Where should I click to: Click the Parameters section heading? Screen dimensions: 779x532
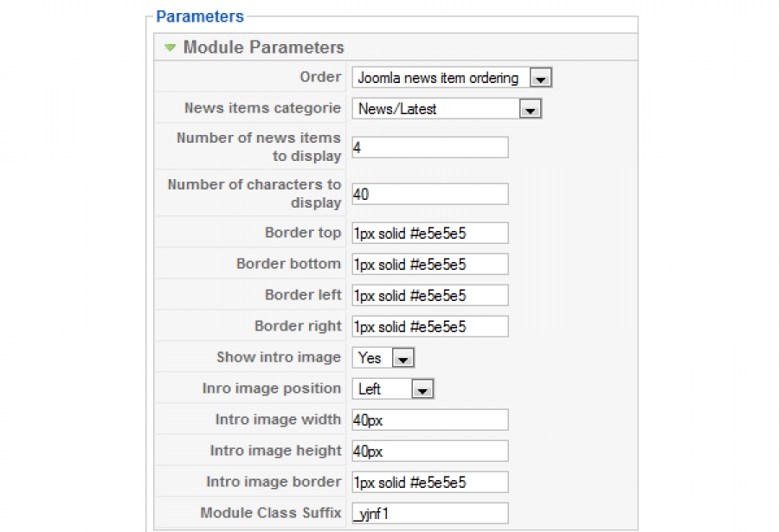point(200,16)
